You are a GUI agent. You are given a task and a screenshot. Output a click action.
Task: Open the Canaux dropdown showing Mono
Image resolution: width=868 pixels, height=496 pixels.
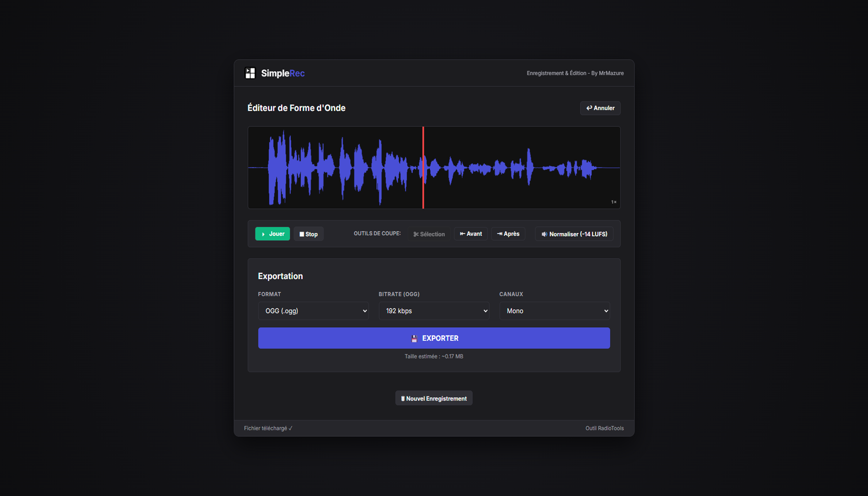click(555, 311)
